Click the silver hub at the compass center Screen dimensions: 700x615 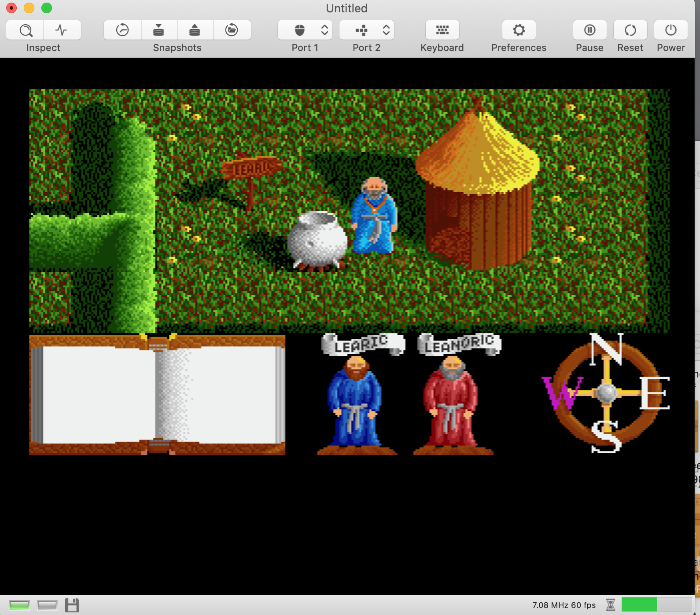[x=606, y=392]
